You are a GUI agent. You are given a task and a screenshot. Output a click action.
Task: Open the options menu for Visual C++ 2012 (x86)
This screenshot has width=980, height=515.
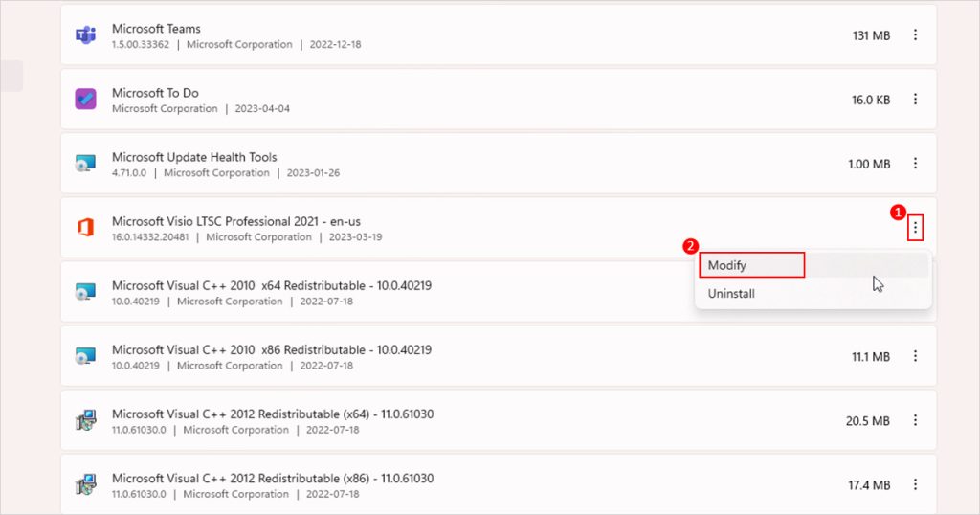point(915,485)
